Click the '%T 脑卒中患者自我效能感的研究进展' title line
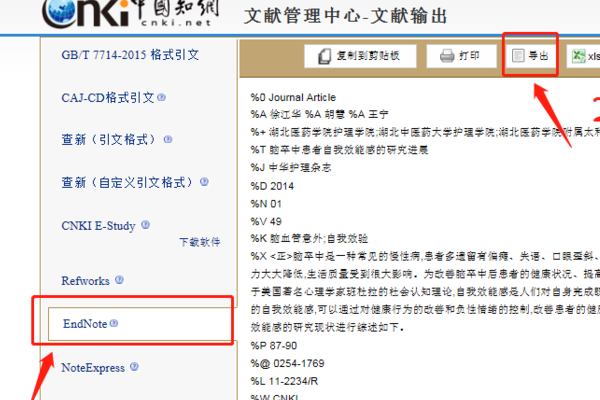Viewport: 600px width, 400px height. [x=339, y=150]
